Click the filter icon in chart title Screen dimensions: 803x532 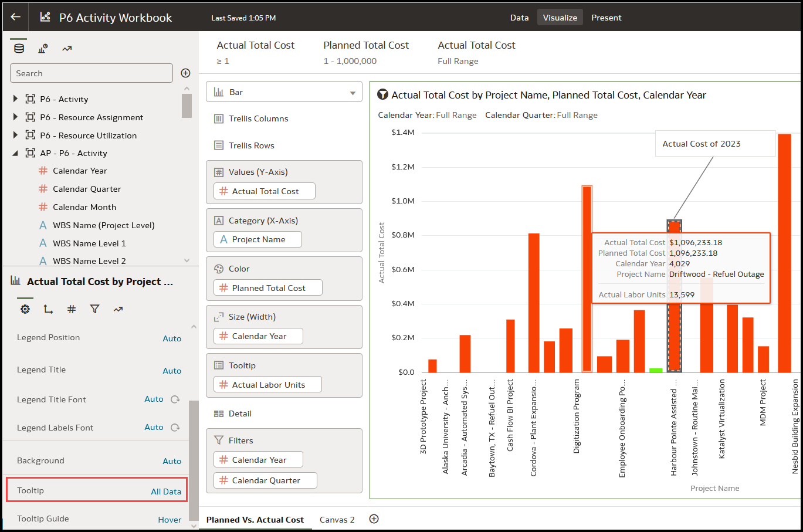382,94
